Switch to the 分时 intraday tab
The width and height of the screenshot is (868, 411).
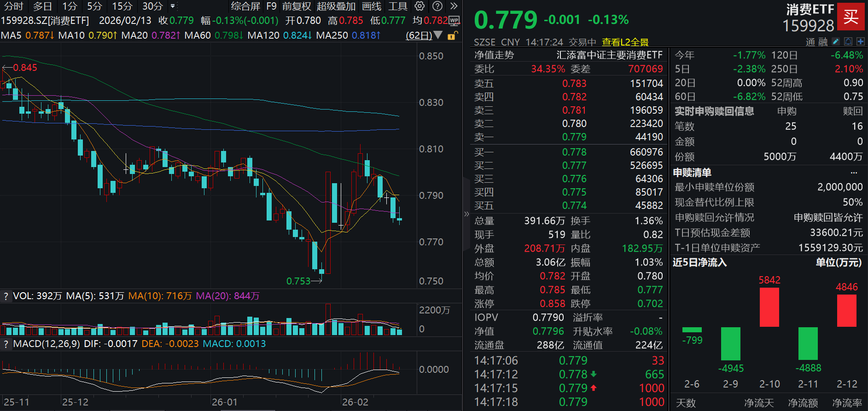point(13,6)
